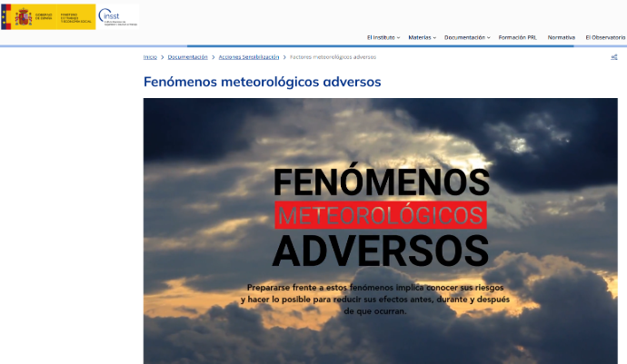Open Acciones Sensibilización breadcrumb link
This screenshot has width=627, height=364.
coord(248,57)
